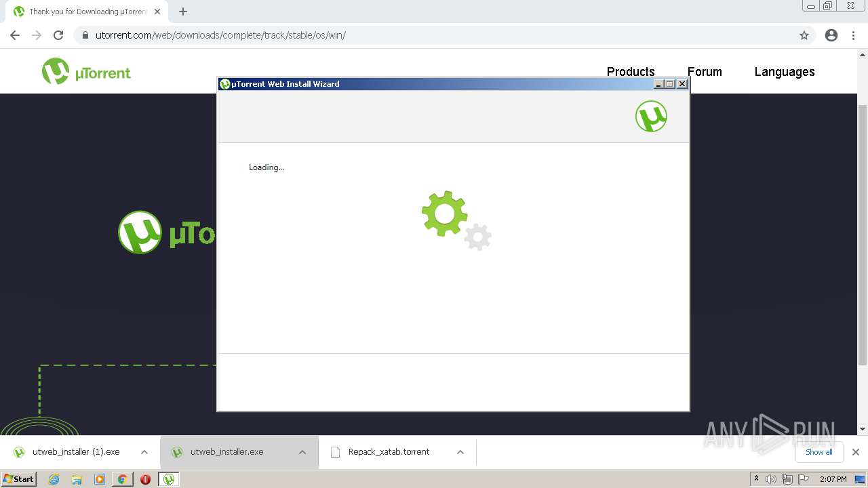Open the Products menu on the site
This screenshot has height=488, width=868.
[x=631, y=72]
